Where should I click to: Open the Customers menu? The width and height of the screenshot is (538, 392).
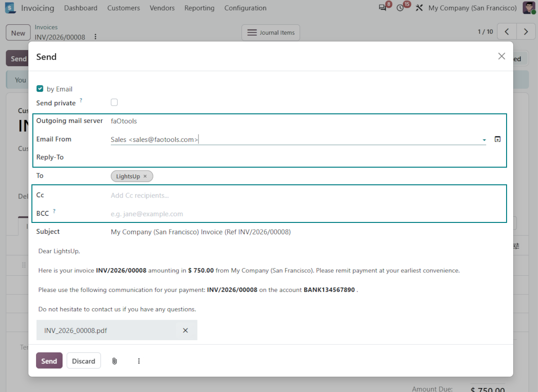[x=123, y=8]
